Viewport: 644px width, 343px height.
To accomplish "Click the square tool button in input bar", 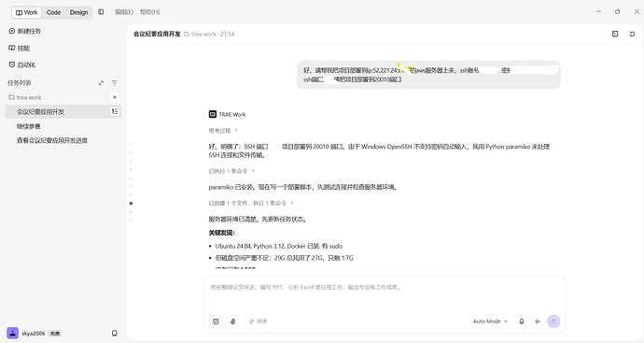I will tap(216, 322).
